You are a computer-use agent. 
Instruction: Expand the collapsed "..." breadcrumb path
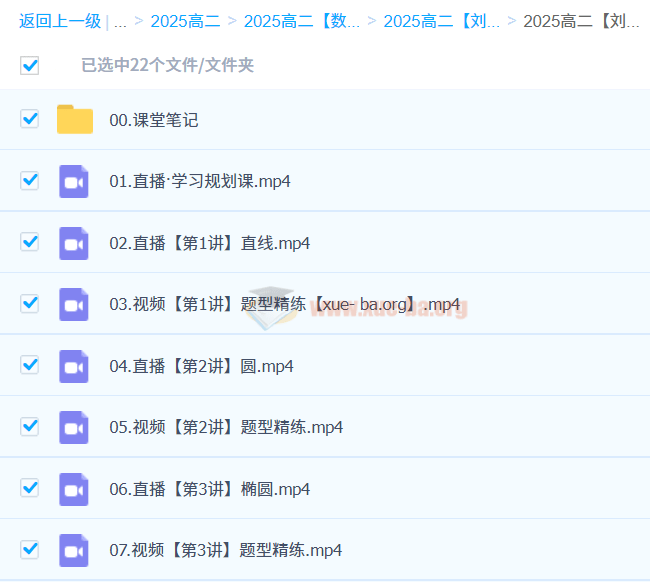coord(120,21)
